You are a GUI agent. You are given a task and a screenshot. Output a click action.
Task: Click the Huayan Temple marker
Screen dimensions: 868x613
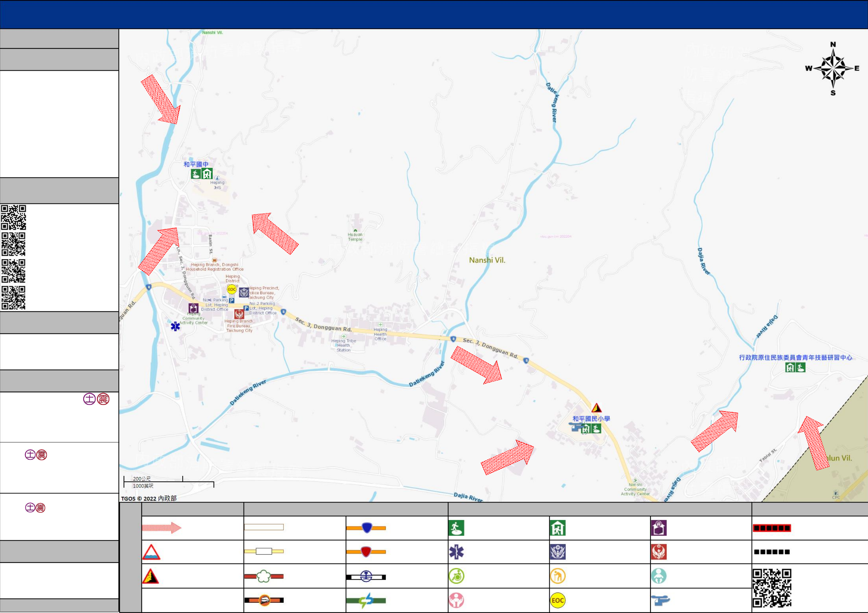[355, 230]
